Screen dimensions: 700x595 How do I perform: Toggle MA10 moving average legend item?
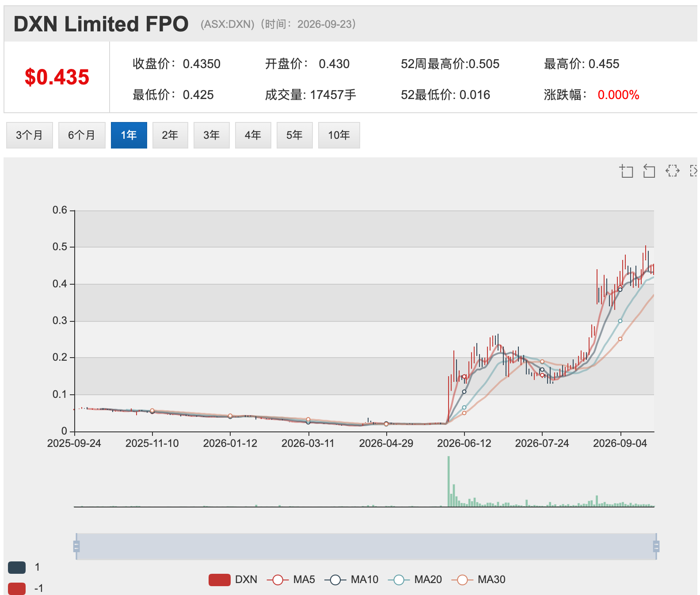click(351, 580)
